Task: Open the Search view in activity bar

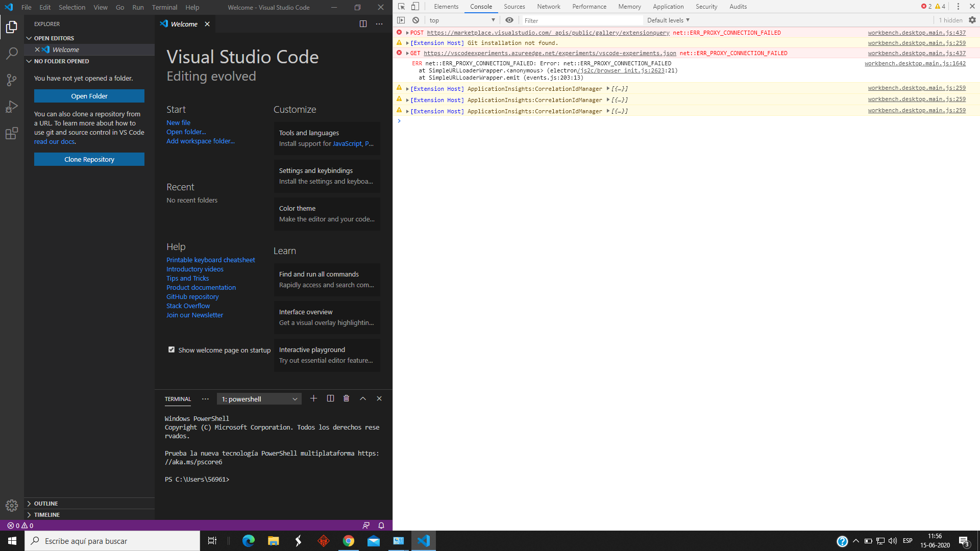Action: 12,54
